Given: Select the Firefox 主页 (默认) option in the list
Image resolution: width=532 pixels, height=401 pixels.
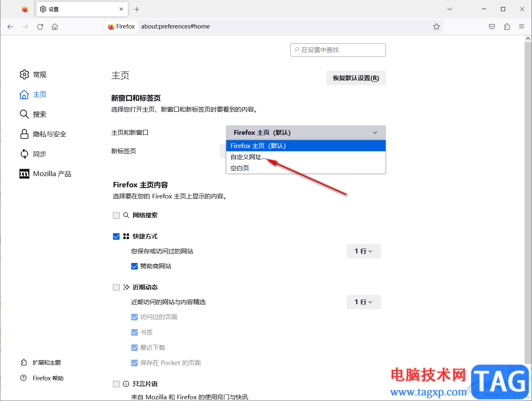Looking at the screenshot, I should 306,146.
